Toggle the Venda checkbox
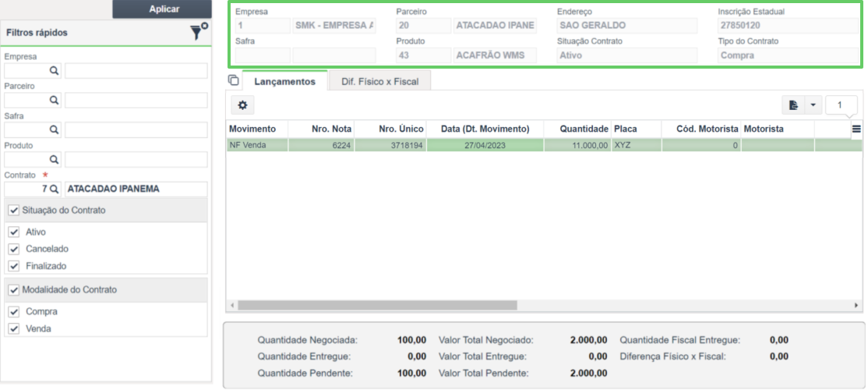The width and height of the screenshot is (868, 390). pos(14,328)
